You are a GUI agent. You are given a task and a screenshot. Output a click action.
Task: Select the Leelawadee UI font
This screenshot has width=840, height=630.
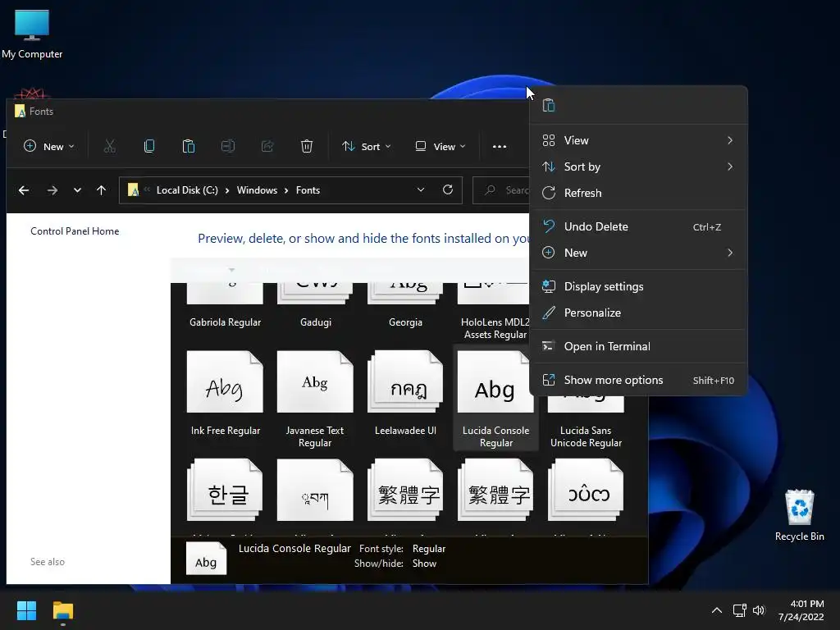[x=405, y=394]
